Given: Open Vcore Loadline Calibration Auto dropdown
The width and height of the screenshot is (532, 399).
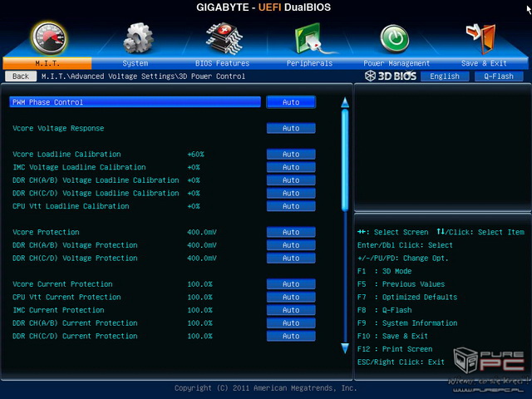Looking at the screenshot, I should click(291, 154).
